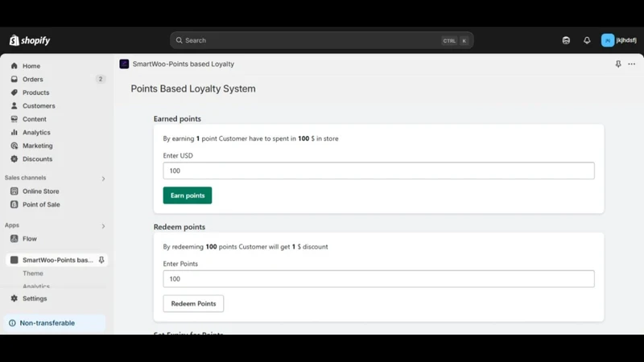The image size is (644, 362).
Task: Click the Orders inbox icon
Action: (x=14, y=79)
